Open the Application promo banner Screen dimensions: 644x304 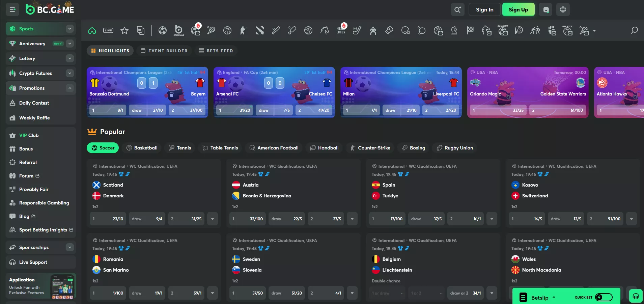tap(41, 286)
